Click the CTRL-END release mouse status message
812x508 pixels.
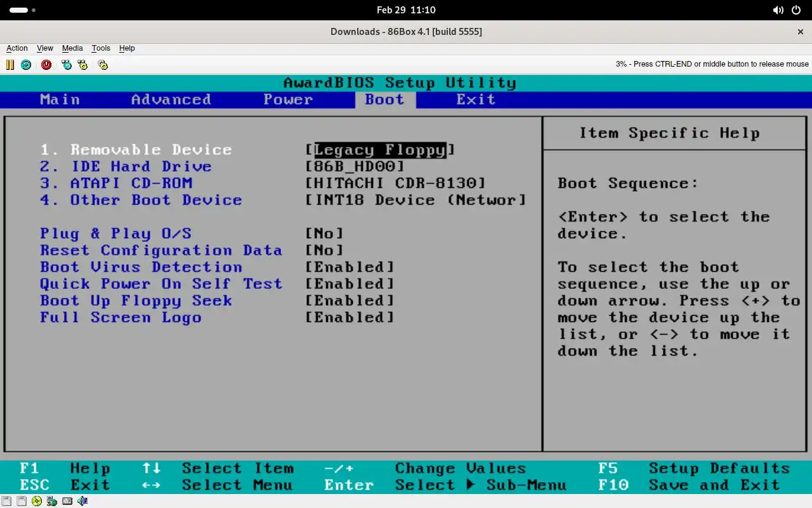[x=712, y=64]
